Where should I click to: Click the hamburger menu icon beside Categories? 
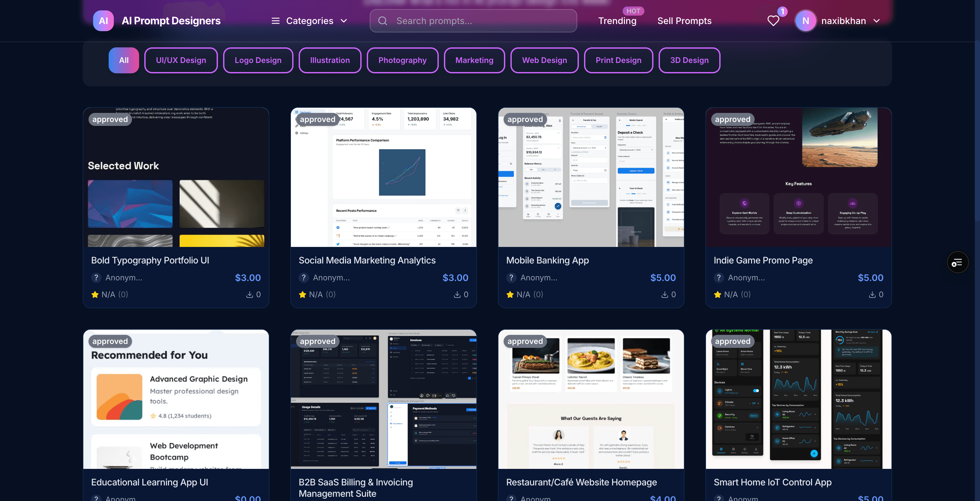tap(275, 21)
